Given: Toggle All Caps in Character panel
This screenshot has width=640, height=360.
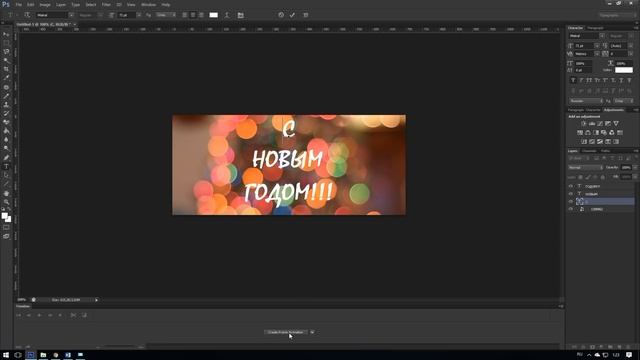Looking at the screenshot, I should point(589,80).
